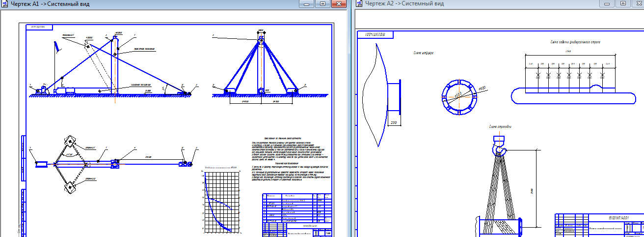Maximize the Чертеж А1 window

(323, 3)
